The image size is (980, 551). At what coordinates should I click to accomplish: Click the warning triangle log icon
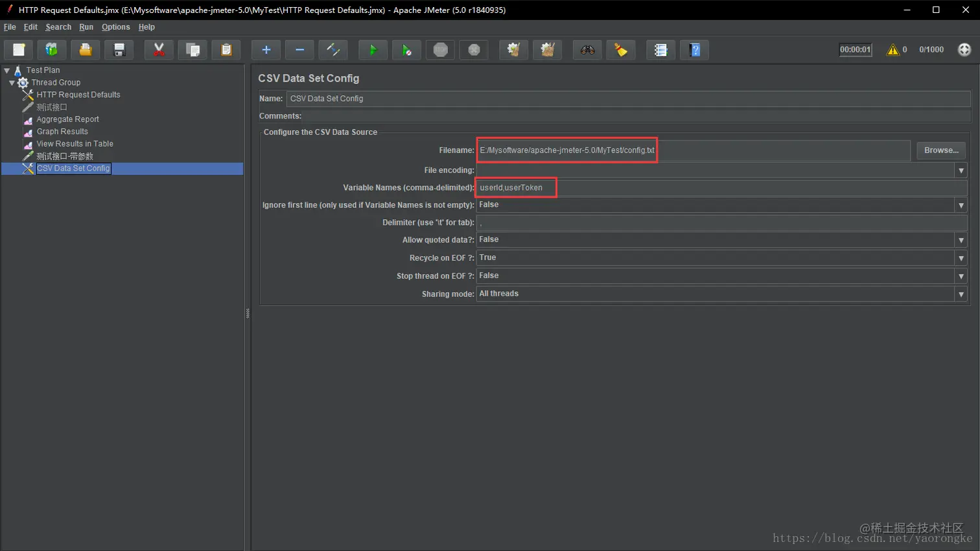coord(893,50)
